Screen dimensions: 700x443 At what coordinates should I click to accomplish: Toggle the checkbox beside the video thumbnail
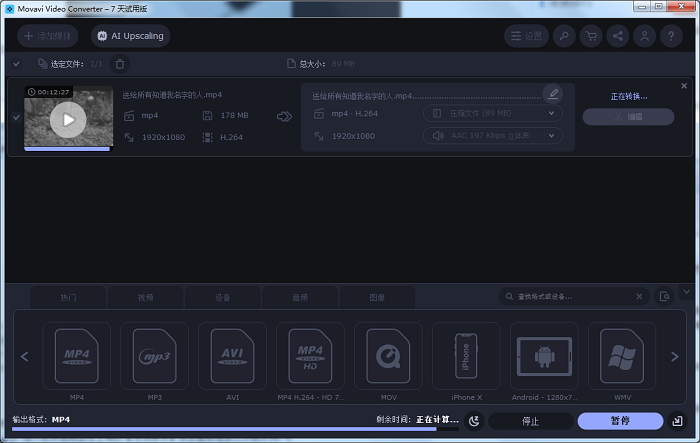pos(17,117)
